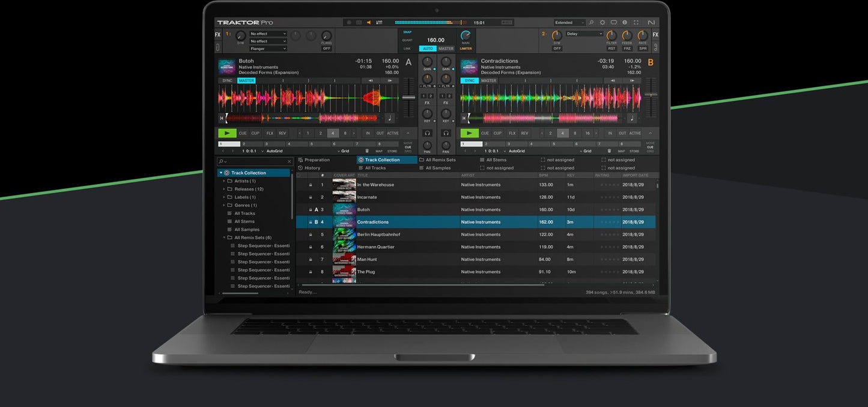Screen dimensions: 868x407
Task: Open the All Remix Sets favorite
Action: click(x=440, y=160)
